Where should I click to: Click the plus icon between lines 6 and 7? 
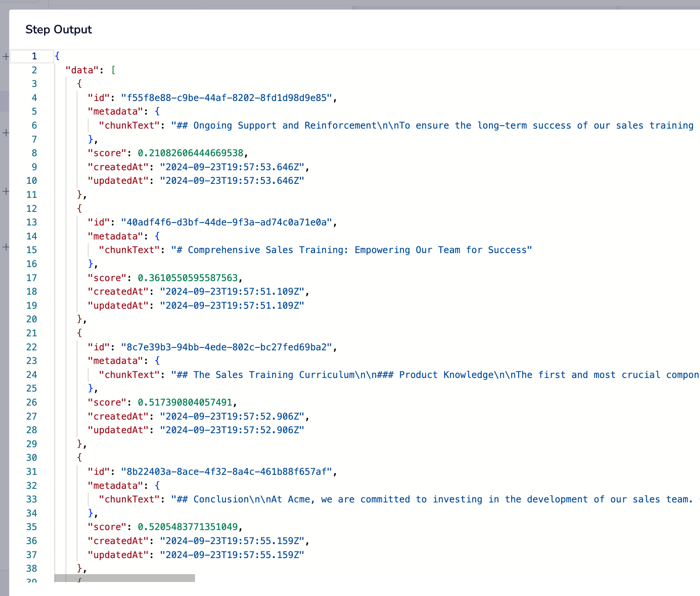(x=6, y=133)
